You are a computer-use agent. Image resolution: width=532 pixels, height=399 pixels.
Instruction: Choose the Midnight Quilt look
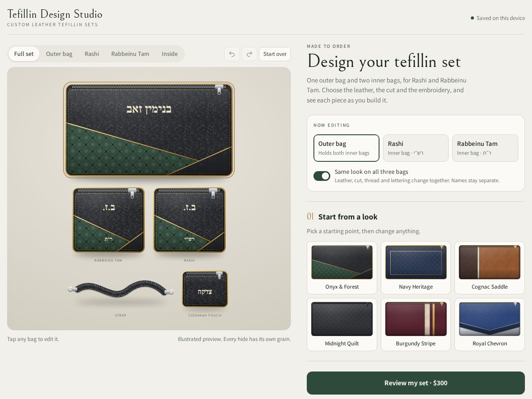342,325
